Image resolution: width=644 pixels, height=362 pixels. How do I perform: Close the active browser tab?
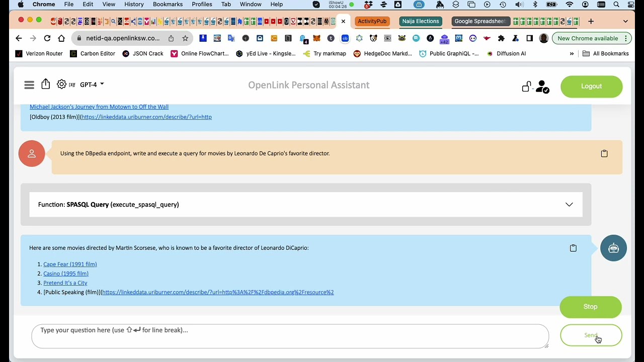point(343,21)
